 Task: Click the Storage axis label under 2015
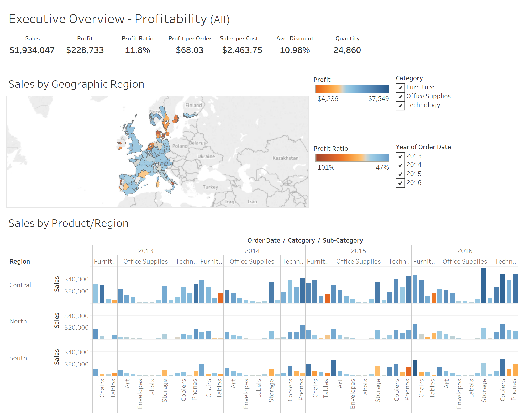click(377, 391)
